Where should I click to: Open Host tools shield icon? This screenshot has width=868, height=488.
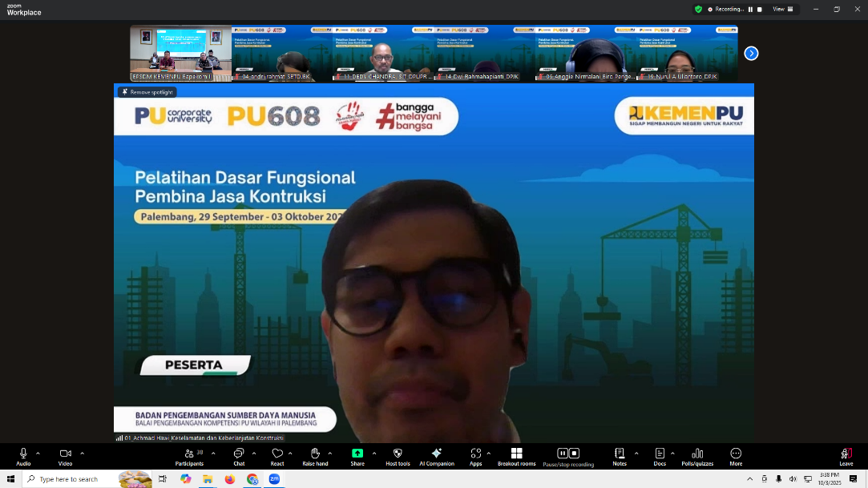(x=398, y=454)
